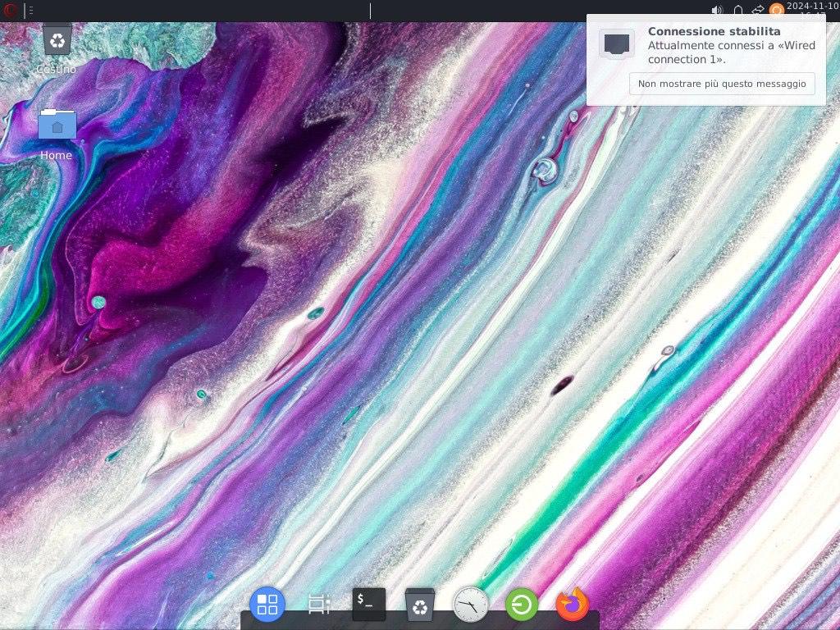Open the clock app in the dock

471,605
